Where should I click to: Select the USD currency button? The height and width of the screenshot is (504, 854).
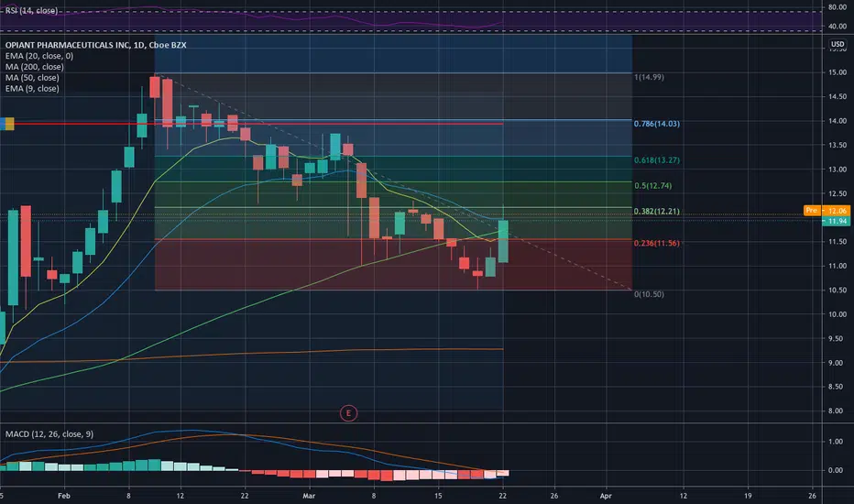pos(838,44)
